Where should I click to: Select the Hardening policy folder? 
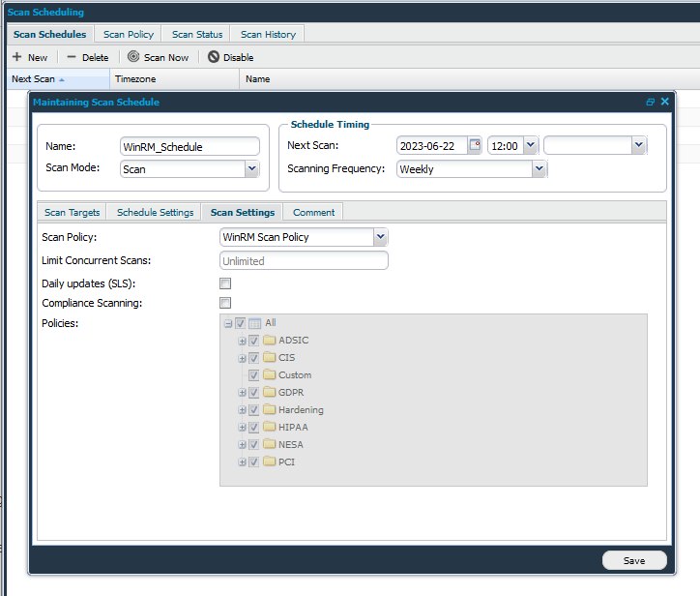[270, 410]
